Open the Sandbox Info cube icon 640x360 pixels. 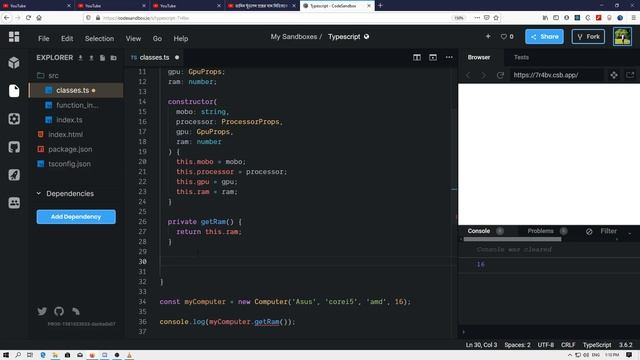point(14,62)
